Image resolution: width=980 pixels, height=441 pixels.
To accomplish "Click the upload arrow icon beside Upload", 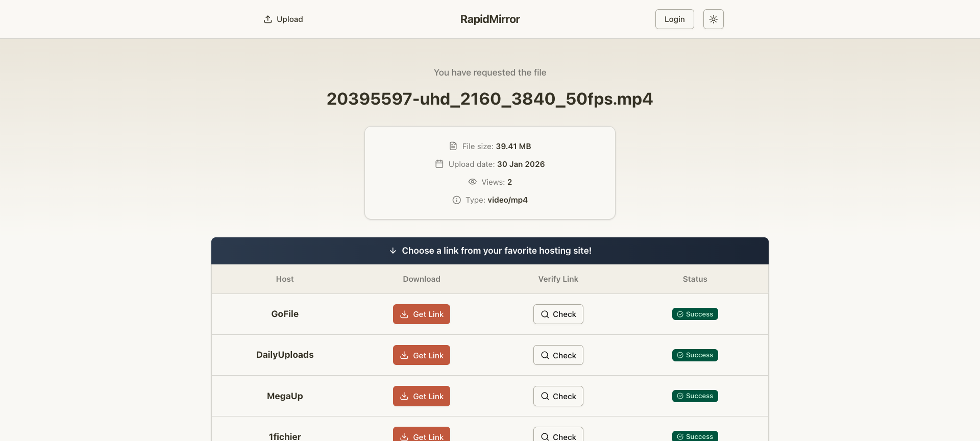I will [268, 19].
